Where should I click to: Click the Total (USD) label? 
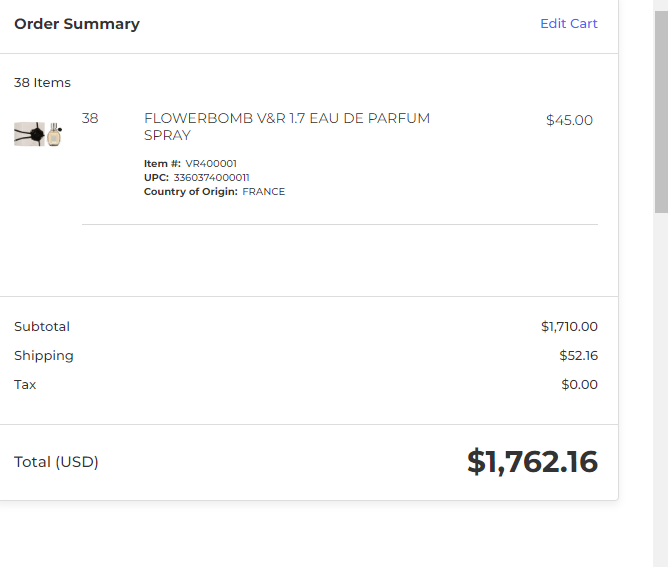click(56, 462)
